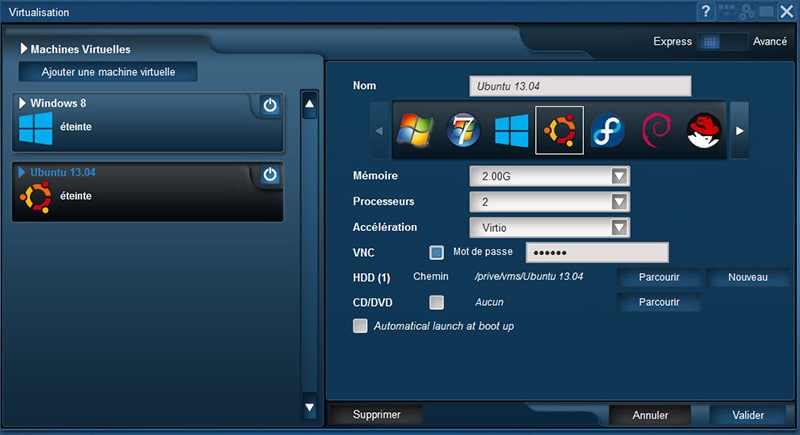Click the Valider button
800x435 pixels.
pos(748,415)
